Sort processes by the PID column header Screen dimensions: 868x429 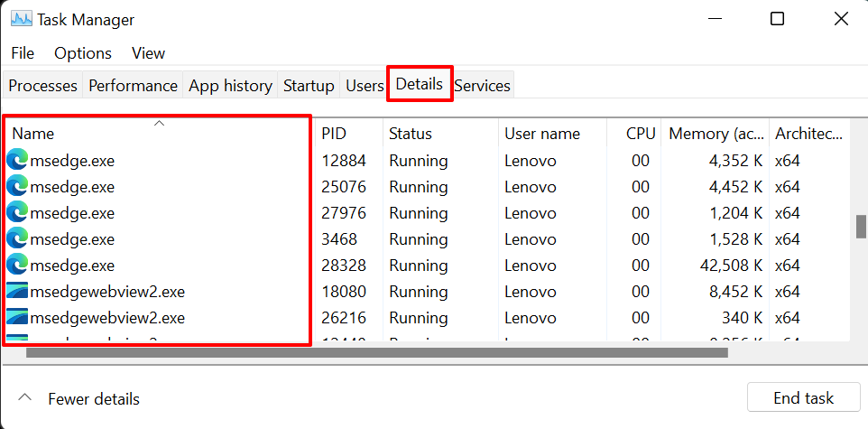coord(334,134)
